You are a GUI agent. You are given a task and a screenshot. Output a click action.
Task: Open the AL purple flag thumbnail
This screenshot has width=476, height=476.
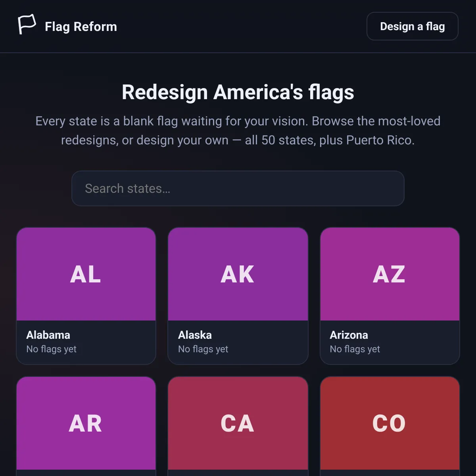tap(86, 274)
